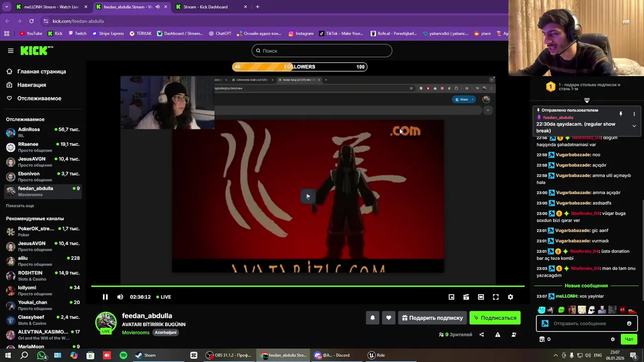Toggle theater mode on video player
Viewport: 644px width, 362px height.
point(481,297)
